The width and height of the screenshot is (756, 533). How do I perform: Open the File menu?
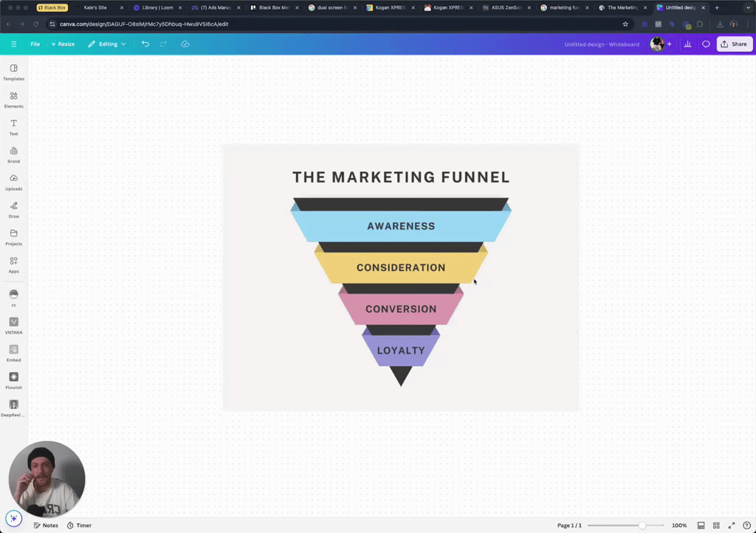pyautogui.click(x=35, y=44)
